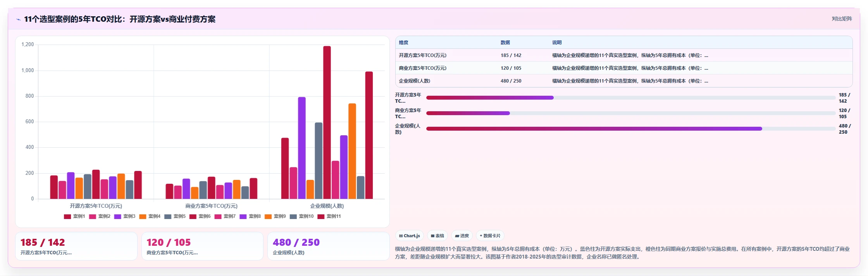
Task: Click the icon left of the TCO title
Action: tap(18, 19)
